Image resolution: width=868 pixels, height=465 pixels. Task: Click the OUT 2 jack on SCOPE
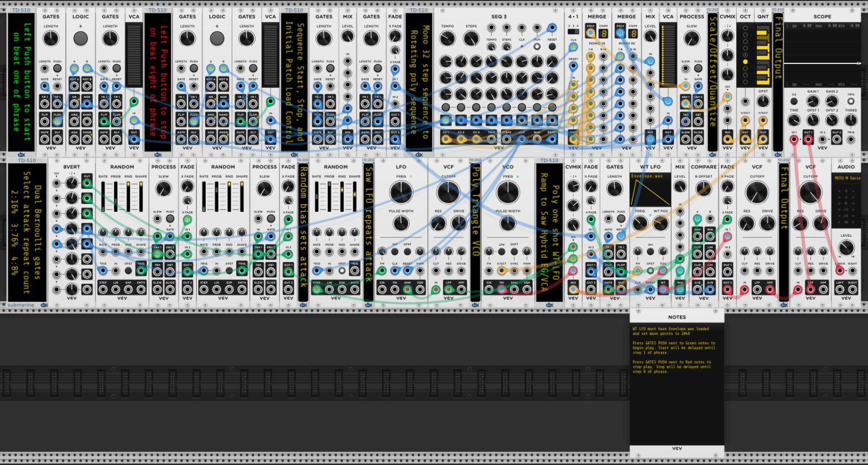click(x=836, y=138)
